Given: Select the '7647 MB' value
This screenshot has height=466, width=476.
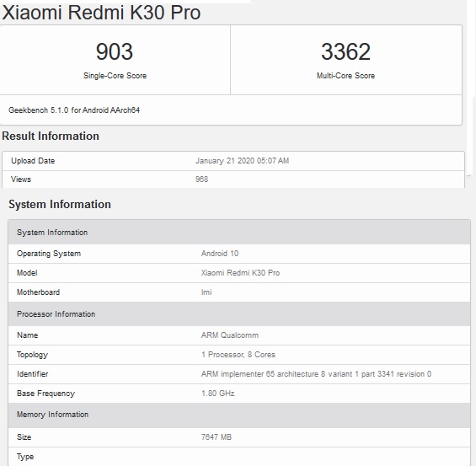Looking at the screenshot, I should (217, 437).
